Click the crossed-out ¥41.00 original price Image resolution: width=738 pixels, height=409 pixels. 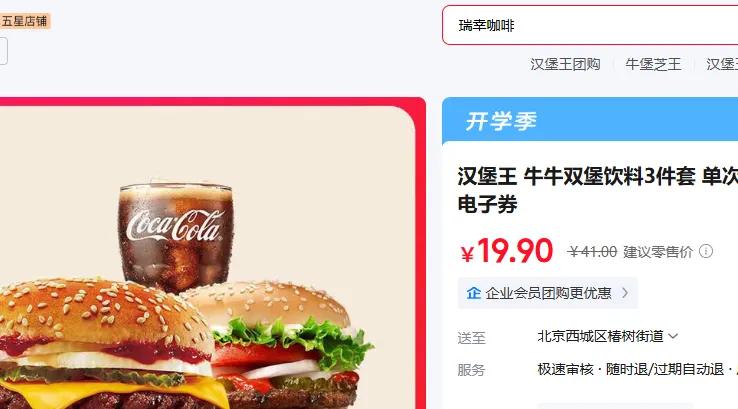point(592,252)
